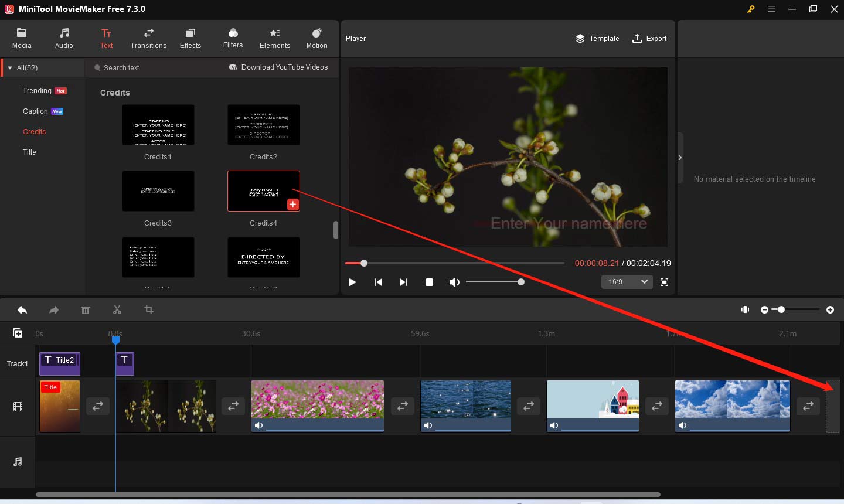
Task: Select the Crop tool
Action: (x=149, y=309)
